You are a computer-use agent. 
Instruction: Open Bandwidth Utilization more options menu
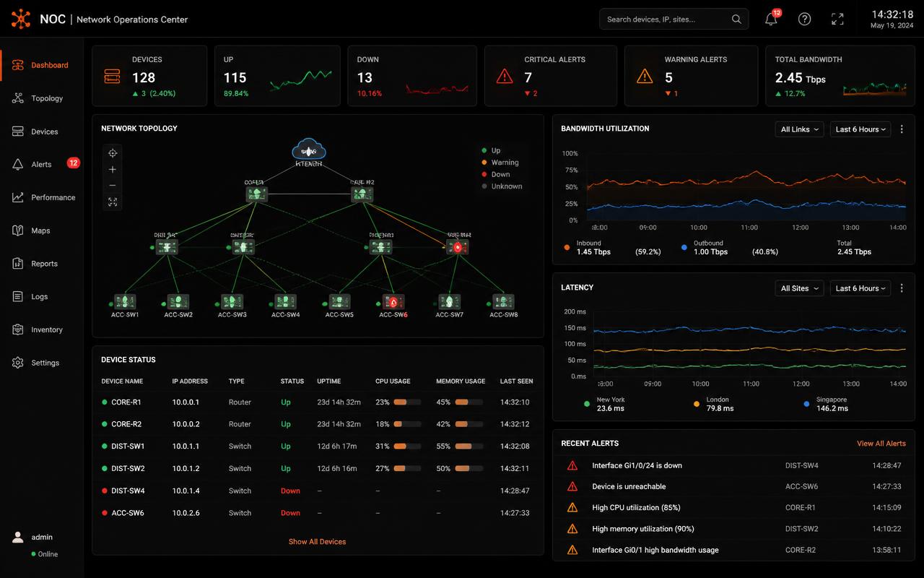902,129
